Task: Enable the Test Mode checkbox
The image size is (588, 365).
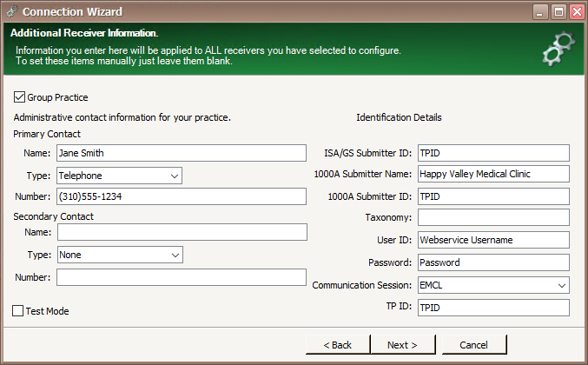Action: (x=17, y=310)
